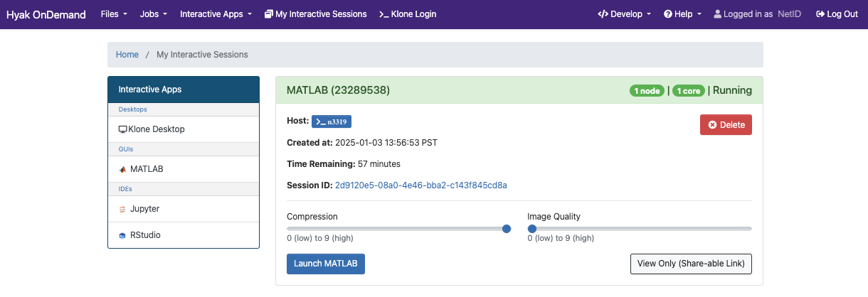Expand the Interactive Apps navbar dropdown

[x=216, y=14]
